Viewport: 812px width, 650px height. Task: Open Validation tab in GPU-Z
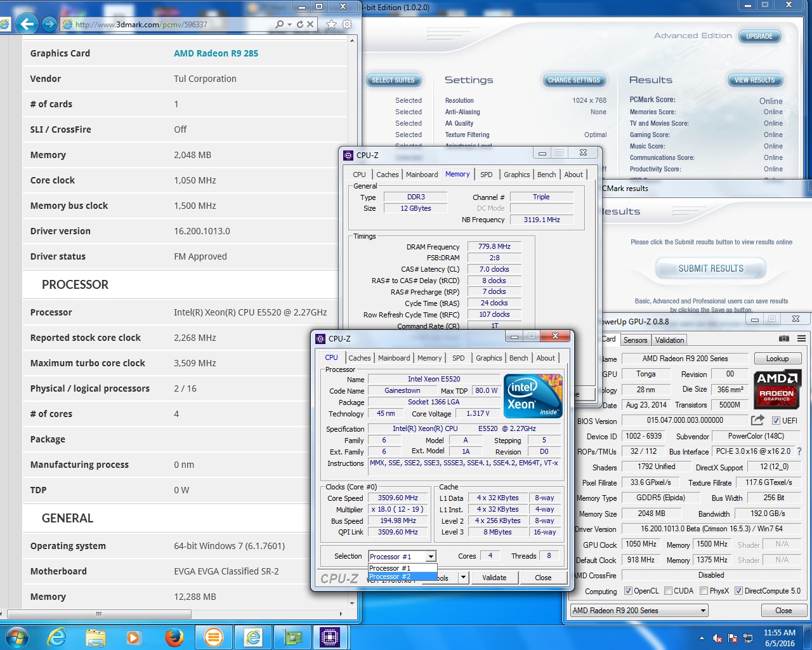pos(669,340)
